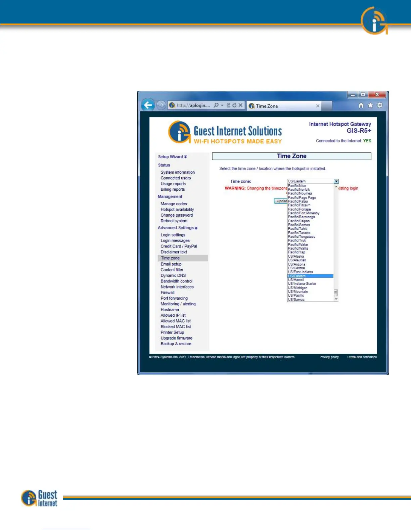Click the address bar search magnifier icon

pyautogui.click(x=216, y=105)
